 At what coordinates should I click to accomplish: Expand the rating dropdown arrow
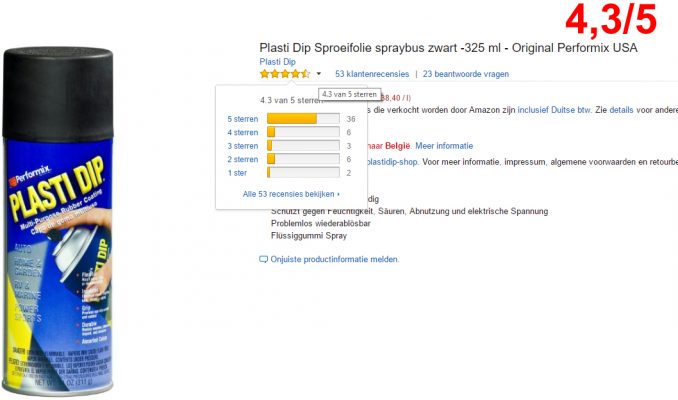[x=319, y=74]
